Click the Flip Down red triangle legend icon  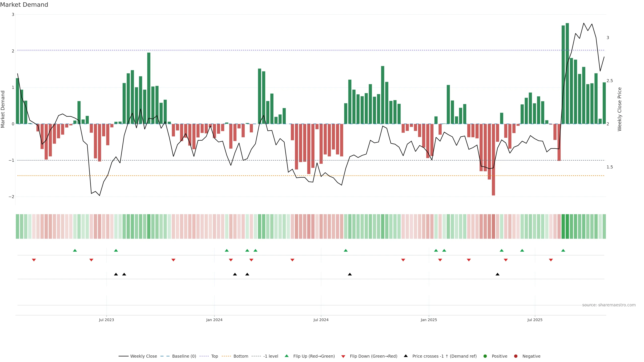coord(343,356)
